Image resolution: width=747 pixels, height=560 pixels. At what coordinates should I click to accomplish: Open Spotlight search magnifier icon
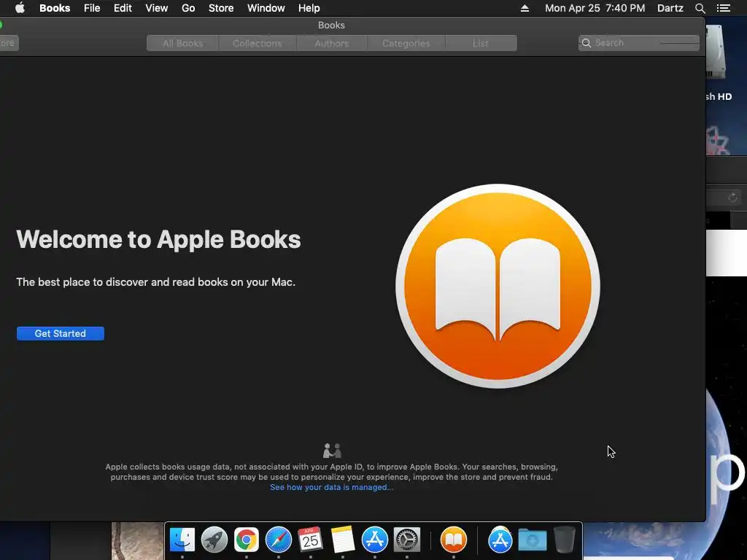[x=700, y=8]
